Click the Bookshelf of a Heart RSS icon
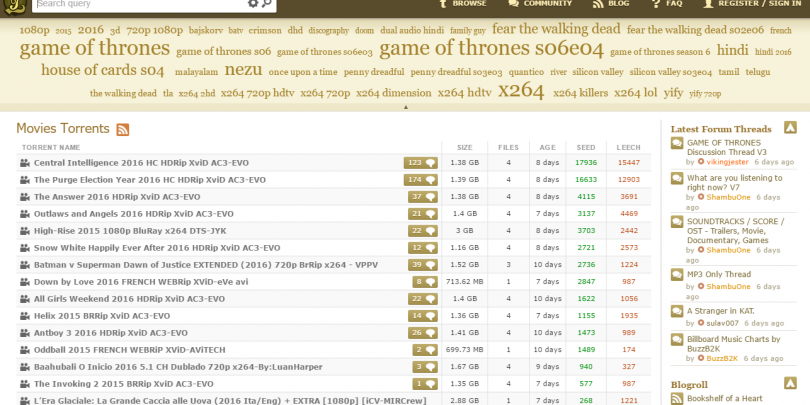The width and height of the screenshot is (810, 405). (677, 399)
